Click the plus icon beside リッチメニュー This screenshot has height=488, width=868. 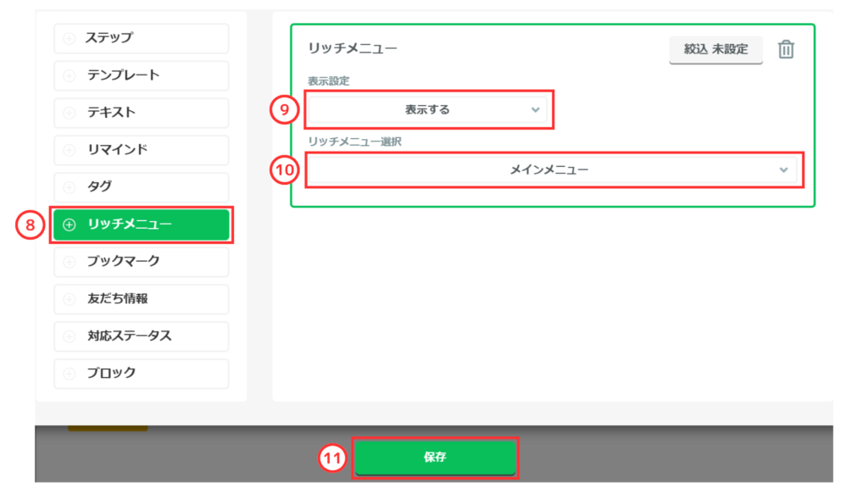(70, 225)
